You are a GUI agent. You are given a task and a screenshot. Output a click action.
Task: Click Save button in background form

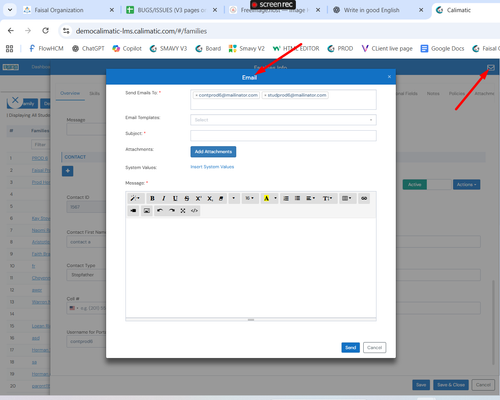coord(421,385)
